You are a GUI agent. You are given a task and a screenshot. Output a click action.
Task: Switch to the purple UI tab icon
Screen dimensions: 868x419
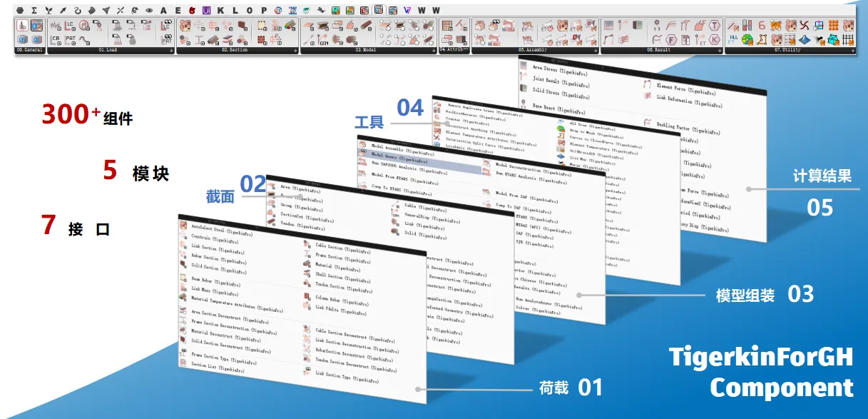(x=206, y=10)
